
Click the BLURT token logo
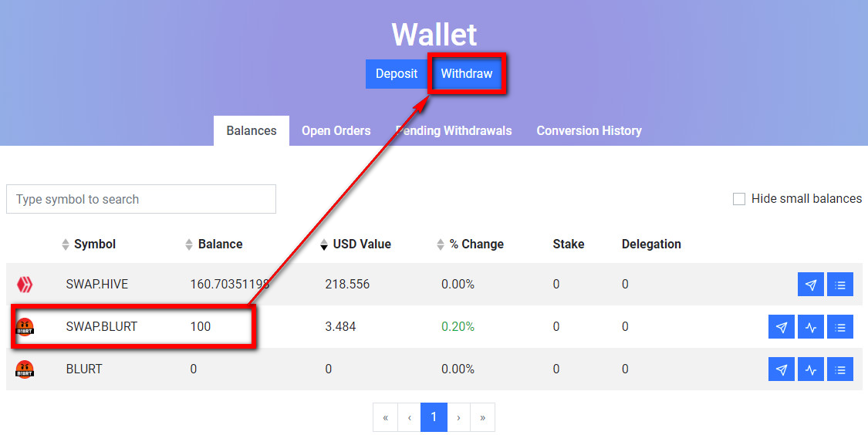(25, 369)
